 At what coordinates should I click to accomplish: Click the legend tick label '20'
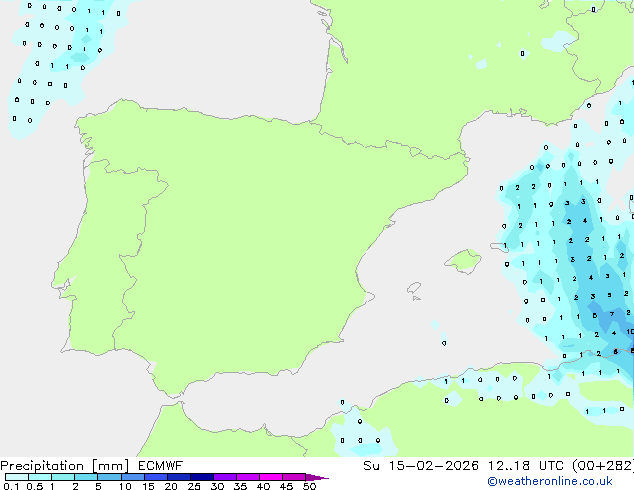[x=171, y=486]
